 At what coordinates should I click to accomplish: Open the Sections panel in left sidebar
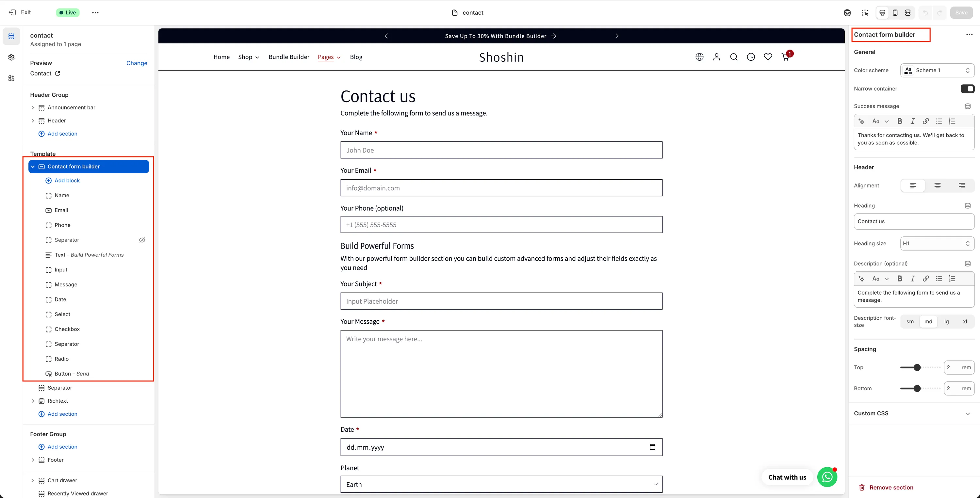[11, 36]
